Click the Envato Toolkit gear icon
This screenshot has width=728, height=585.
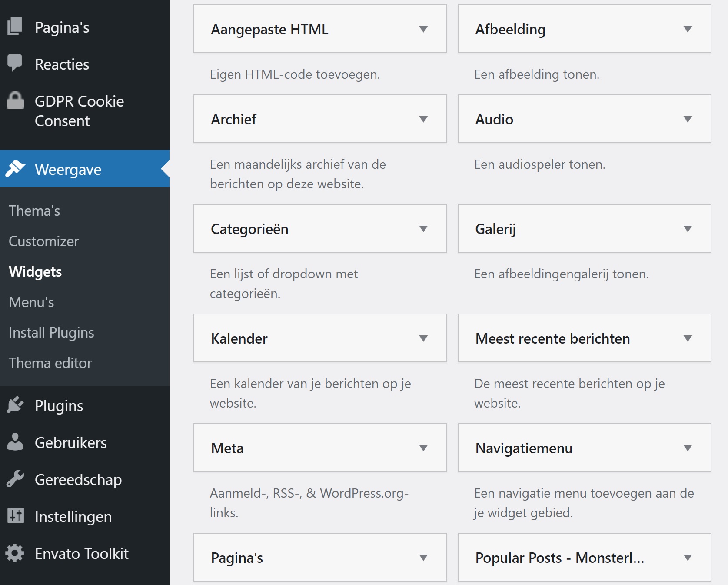pos(15,553)
